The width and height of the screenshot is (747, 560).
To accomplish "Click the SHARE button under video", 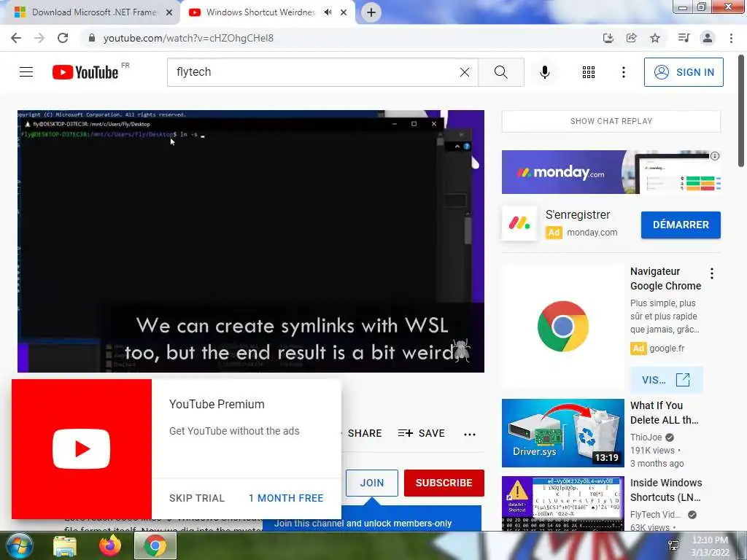I will [365, 433].
